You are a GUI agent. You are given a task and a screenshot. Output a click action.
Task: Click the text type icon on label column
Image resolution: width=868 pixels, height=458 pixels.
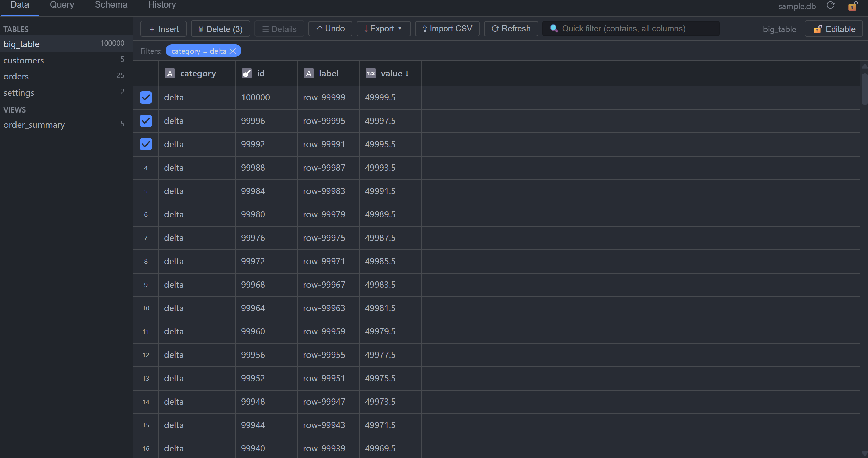[309, 73]
